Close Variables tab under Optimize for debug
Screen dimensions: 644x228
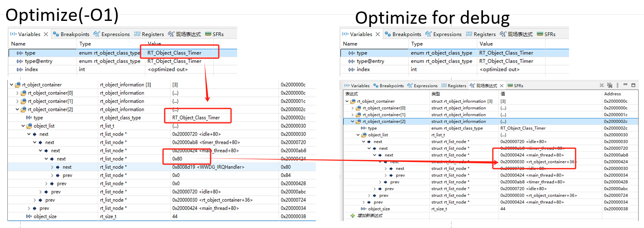click(x=378, y=34)
